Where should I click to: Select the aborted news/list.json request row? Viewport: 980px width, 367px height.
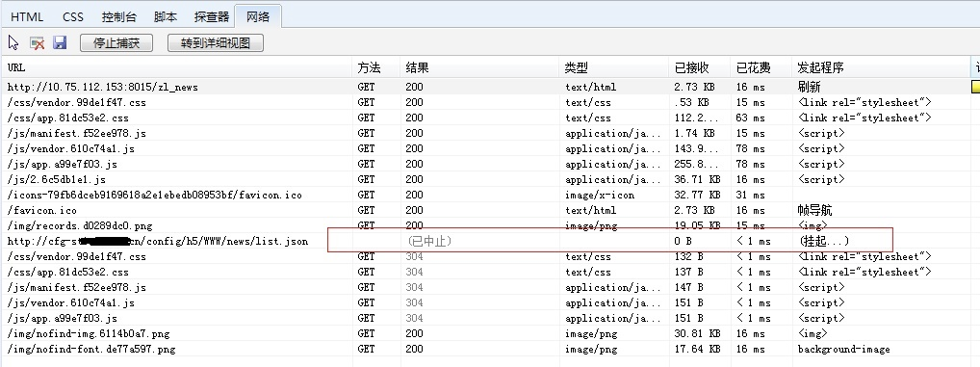(490, 241)
